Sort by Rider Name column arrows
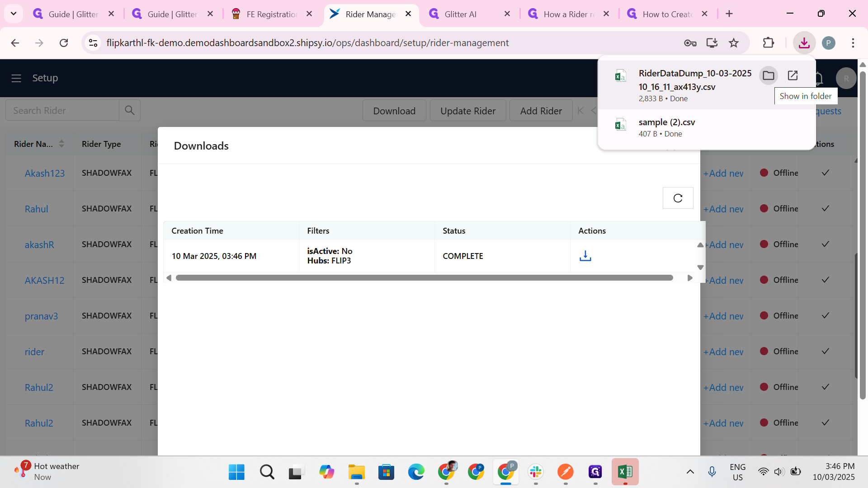Screen dimensions: 868x488 (61, 144)
